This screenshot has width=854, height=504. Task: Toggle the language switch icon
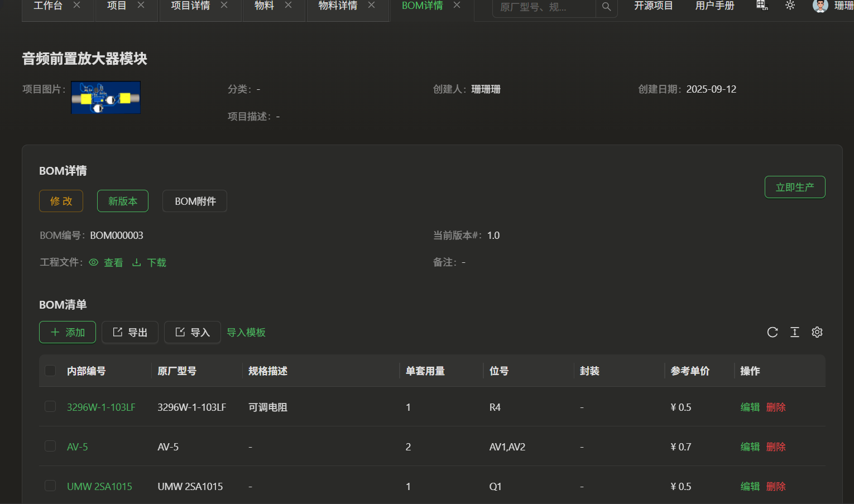[x=762, y=6]
